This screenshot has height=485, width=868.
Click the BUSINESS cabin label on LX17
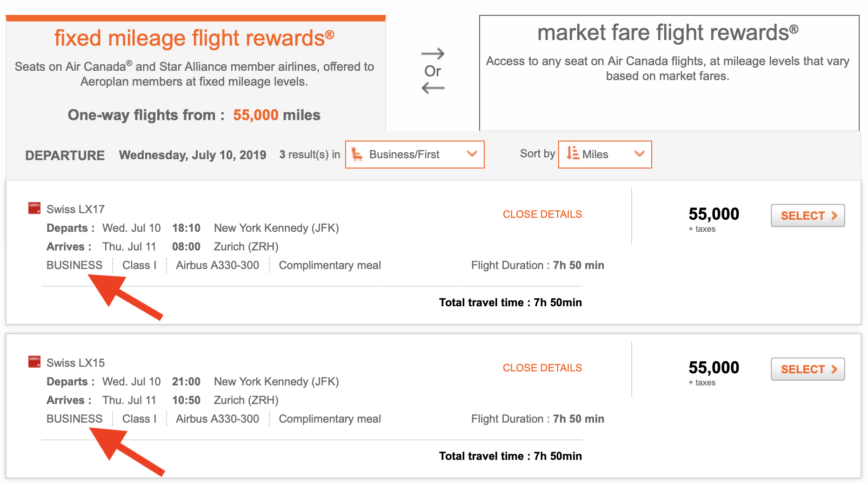(x=74, y=265)
